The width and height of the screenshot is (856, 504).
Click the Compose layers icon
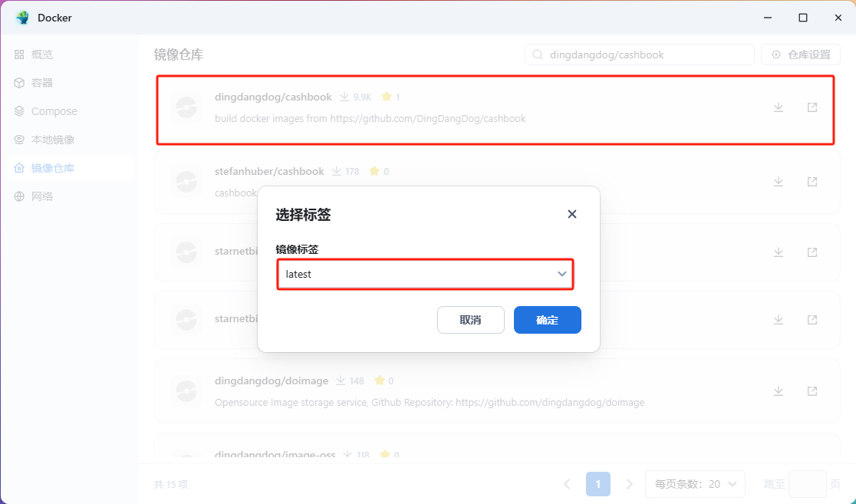(19, 111)
